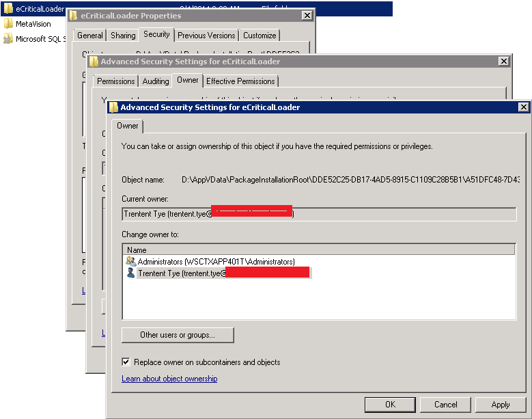The image size is (532, 419).
Task: Select the Trentent Tye user icon in list
Action: pyautogui.click(x=130, y=273)
